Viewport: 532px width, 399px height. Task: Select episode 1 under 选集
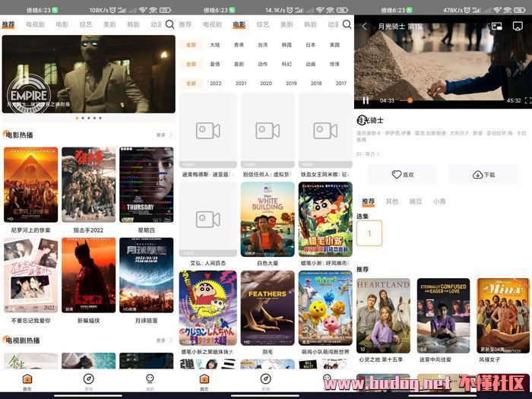point(369,233)
